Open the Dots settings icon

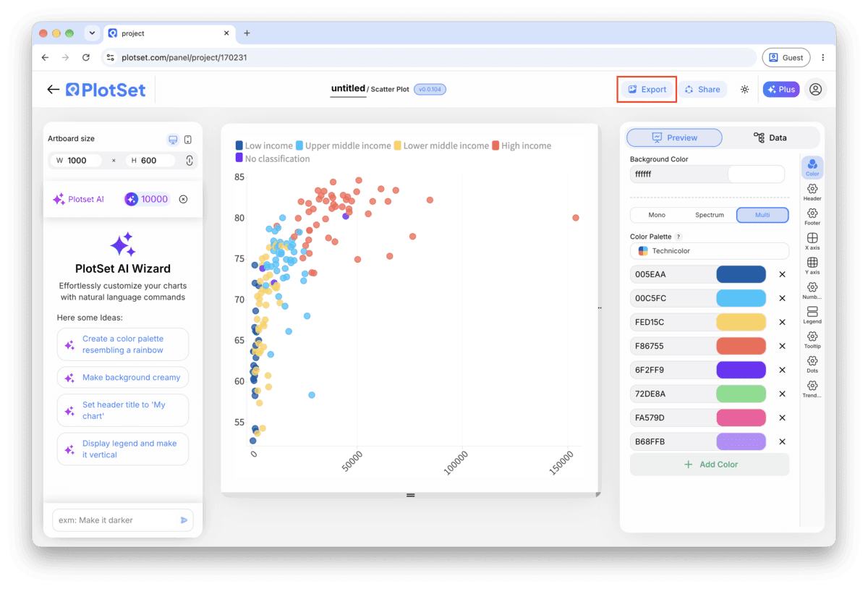(812, 365)
